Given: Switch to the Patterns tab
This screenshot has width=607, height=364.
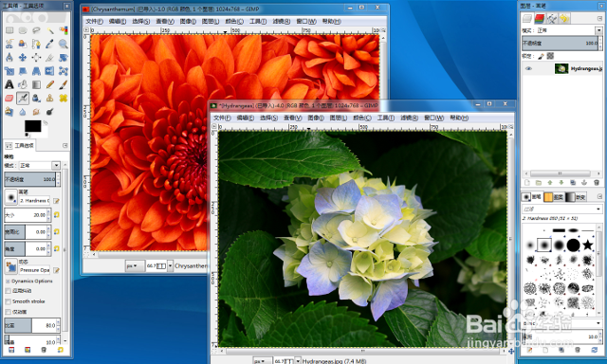Looking at the screenshot, I should pyautogui.click(x=554, y=197).
